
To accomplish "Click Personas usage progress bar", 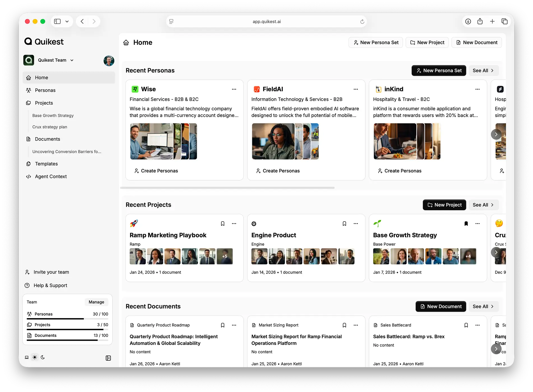I will [x=67, y=319].
